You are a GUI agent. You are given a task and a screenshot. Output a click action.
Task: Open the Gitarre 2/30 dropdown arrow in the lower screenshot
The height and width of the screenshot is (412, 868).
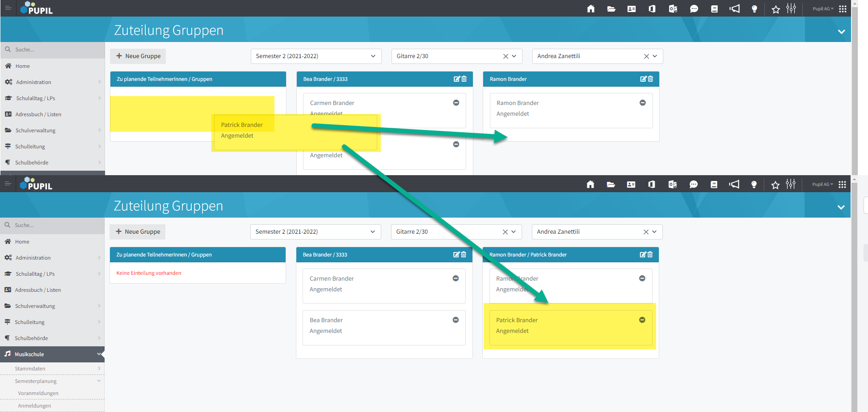pyautogui.click(x=514, y=232)
